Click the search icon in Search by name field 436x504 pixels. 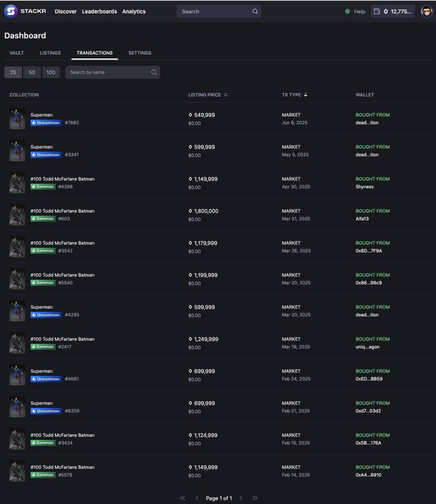coord(154,72)
